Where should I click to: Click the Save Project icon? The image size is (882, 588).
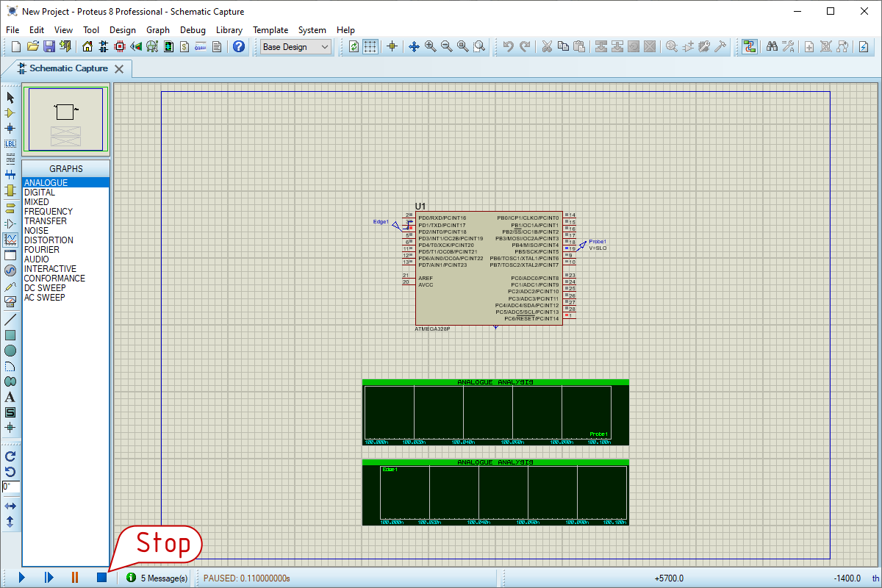pos(49,46)
